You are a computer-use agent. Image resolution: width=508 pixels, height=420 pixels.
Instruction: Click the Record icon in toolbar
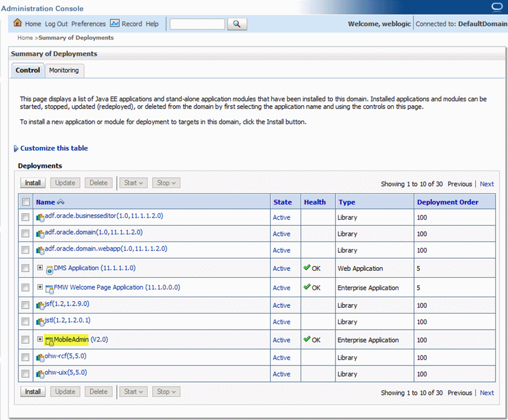115,23
